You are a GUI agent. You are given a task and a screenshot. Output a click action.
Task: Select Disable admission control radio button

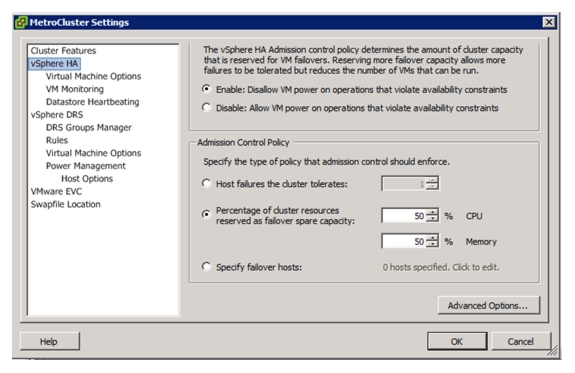coord(206,107)
